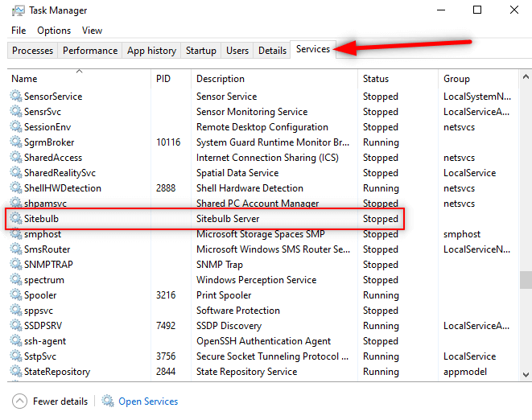This screenshot has height=420, width=532.
Task: Click the StateRepository service gear icon
Action: coord(16,372)
